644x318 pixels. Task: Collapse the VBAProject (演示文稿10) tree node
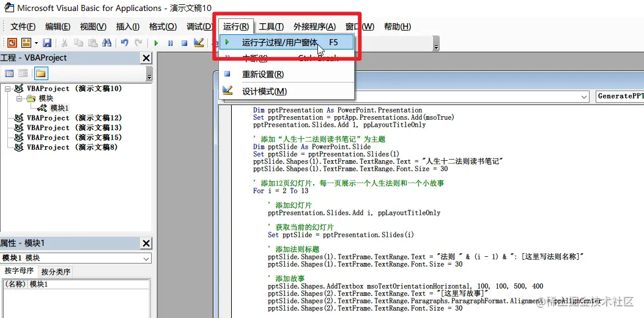(x=7, y=88)
